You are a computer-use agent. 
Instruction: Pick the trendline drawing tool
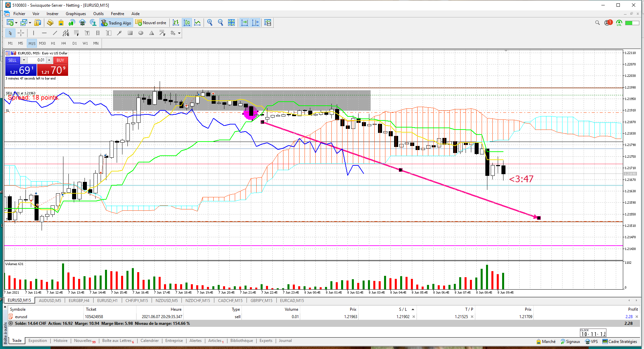click(55, 33)
